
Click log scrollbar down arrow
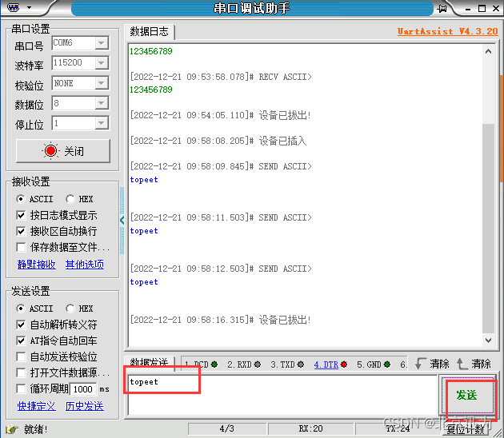click(x=488, y=340)
